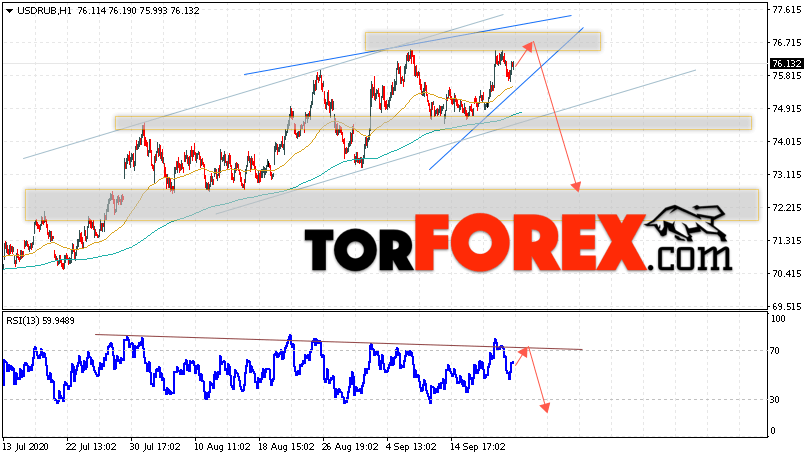Click the 30 Jul 17:02 time label
Viewport: 808px width, 458px height.
(x=155, y=446)
